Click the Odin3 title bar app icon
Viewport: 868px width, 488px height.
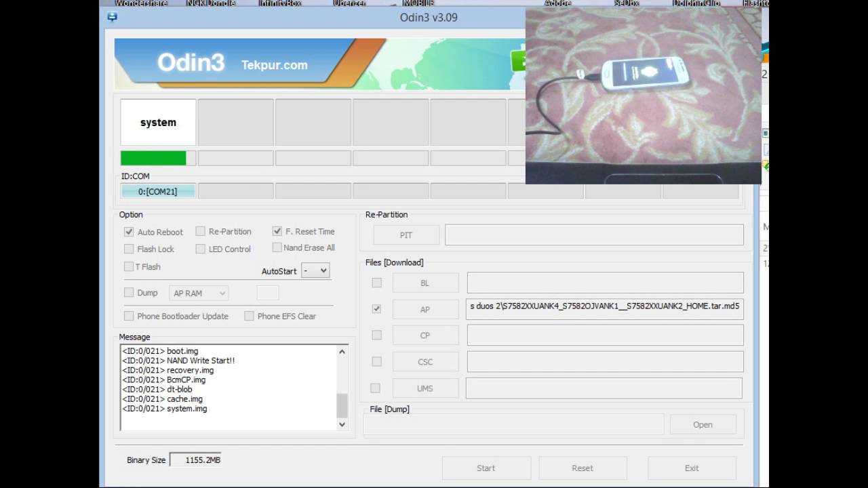click(x=113, y=17)
